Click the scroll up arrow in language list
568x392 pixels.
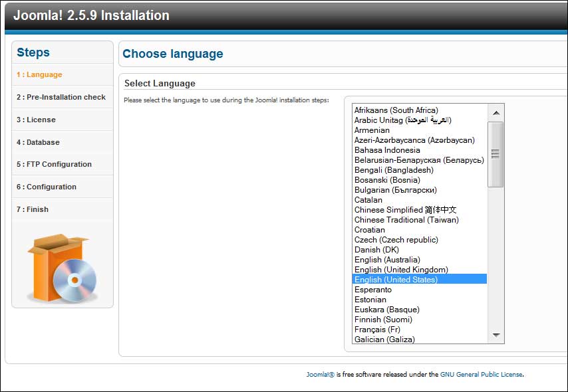tap(496, 113)
